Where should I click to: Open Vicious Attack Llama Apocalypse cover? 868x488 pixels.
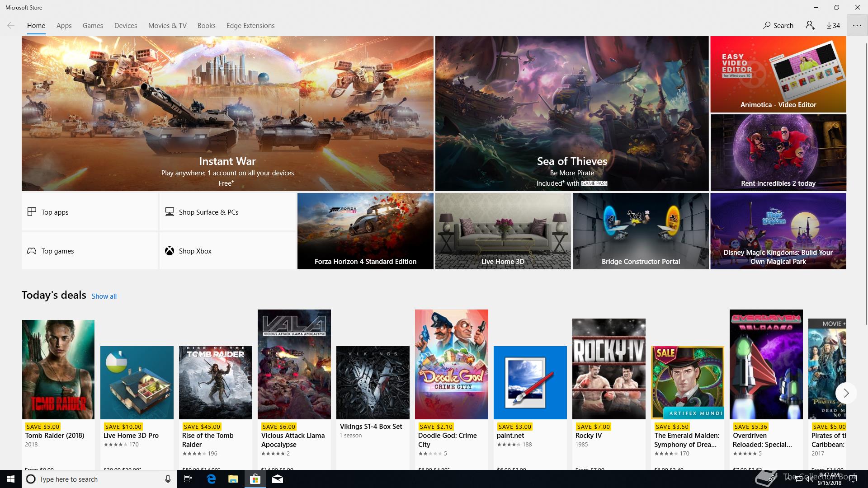click(x=294, y=364)
